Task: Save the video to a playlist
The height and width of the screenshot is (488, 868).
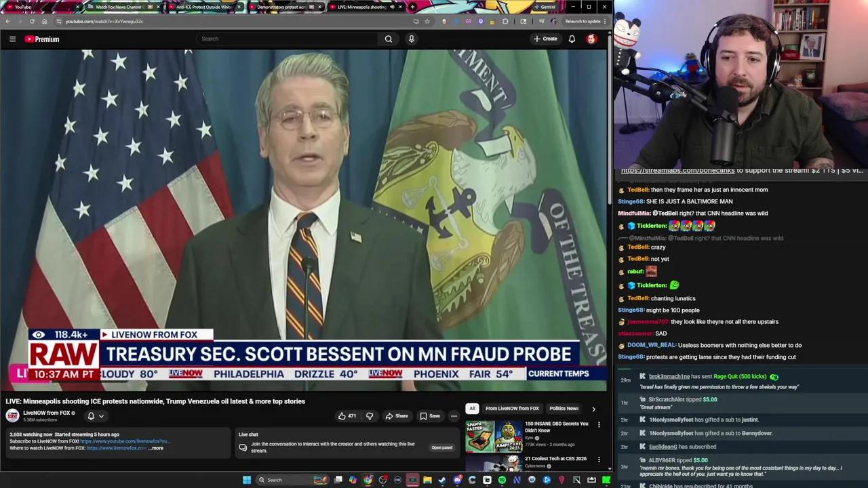Action: 430,416
